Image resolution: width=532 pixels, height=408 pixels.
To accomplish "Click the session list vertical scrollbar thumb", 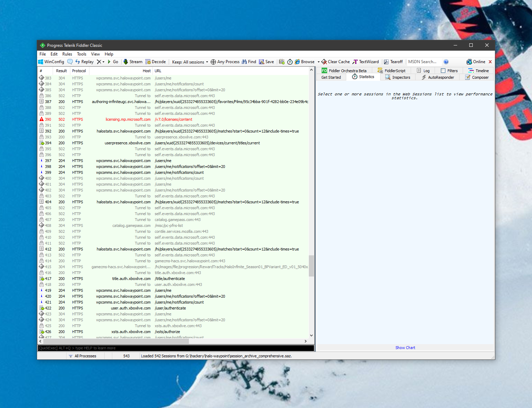I will [311, 266].
